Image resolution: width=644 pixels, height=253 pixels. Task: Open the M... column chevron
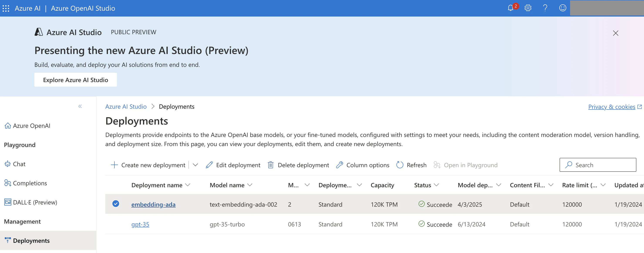click(x=307, y=185)
